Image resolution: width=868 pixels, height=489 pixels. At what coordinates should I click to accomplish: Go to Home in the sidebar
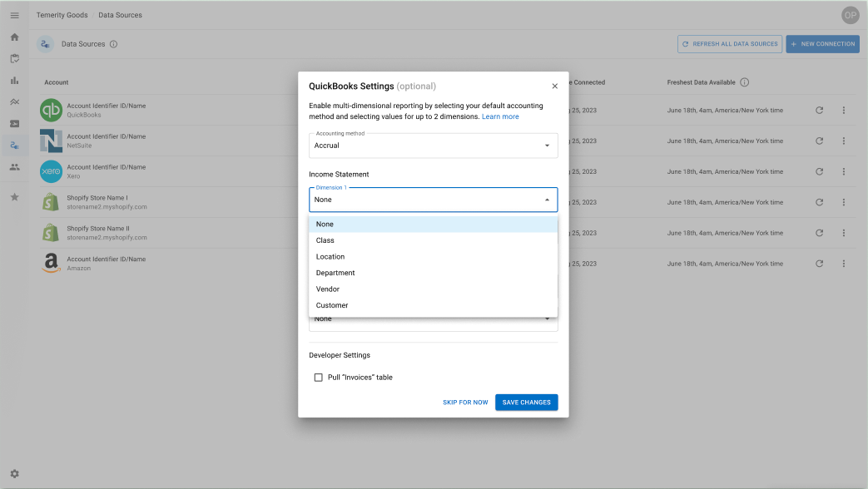click(x=14, y=37)
